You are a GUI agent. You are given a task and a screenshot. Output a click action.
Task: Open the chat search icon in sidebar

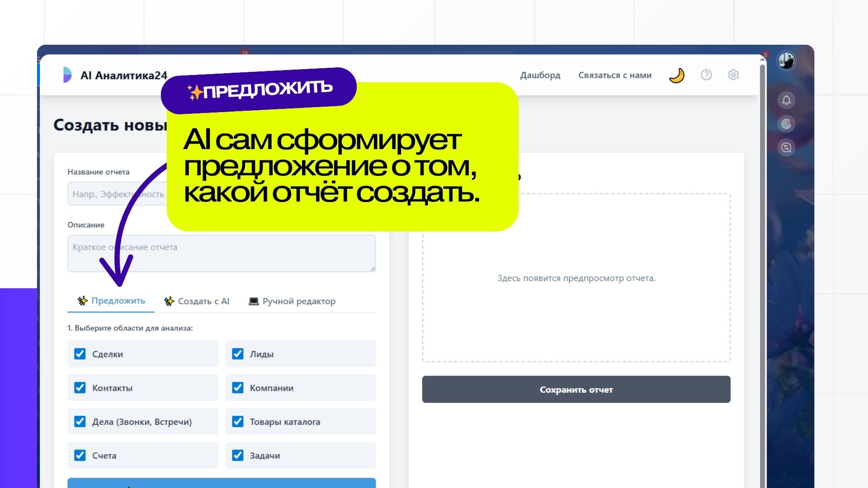[x=787, y=147]
